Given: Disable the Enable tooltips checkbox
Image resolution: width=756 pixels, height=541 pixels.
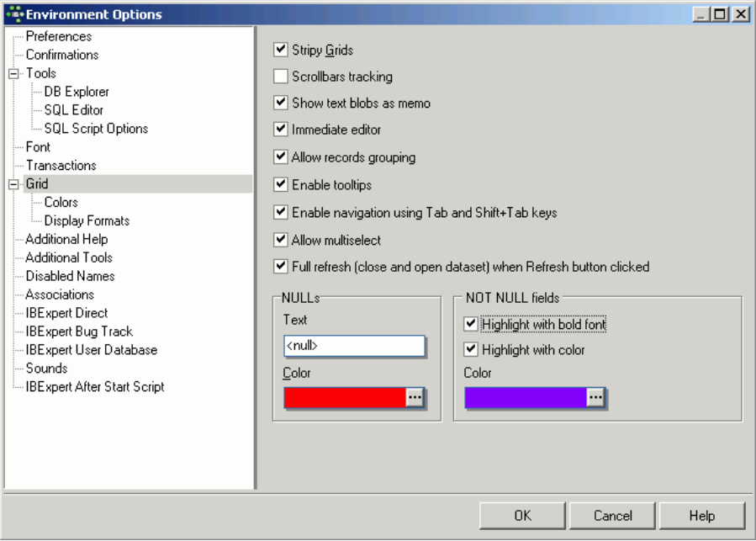Looking at the screenshot, I should (x=280, y=184).
